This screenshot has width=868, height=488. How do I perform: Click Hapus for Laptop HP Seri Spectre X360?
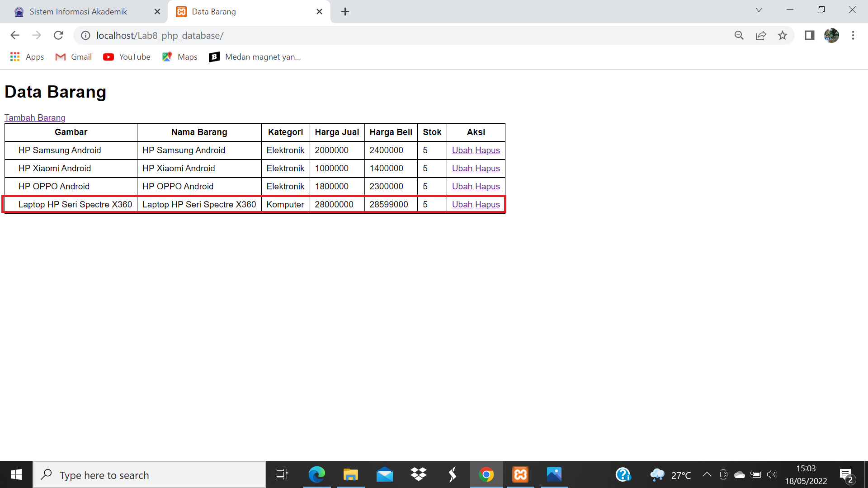487,205
